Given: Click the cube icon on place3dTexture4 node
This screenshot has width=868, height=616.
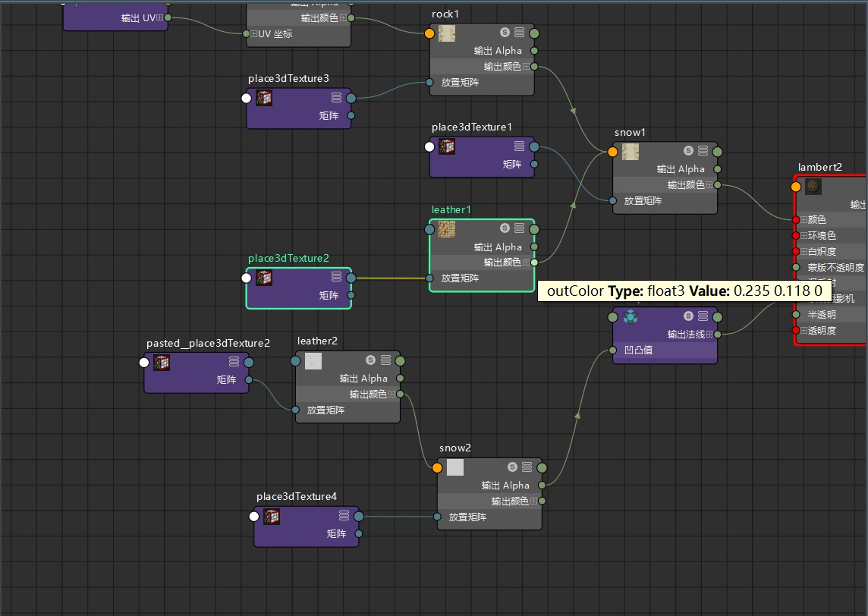Looking at the screenshot, I should click(272, 517).
